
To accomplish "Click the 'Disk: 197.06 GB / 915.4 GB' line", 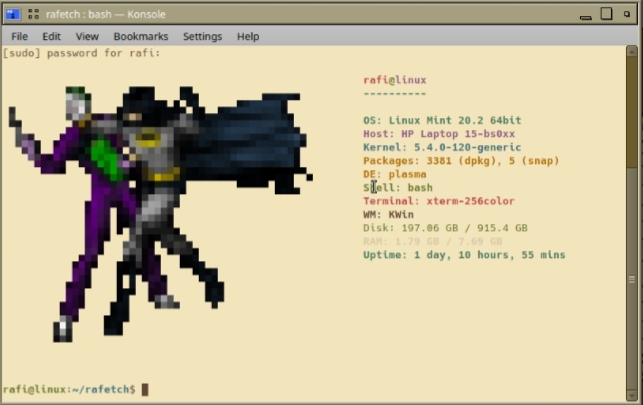I will (x=445, y=228).
